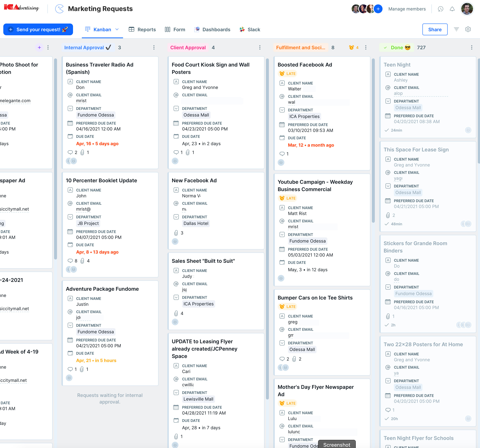Open the Form tab

tap(175, 29)
